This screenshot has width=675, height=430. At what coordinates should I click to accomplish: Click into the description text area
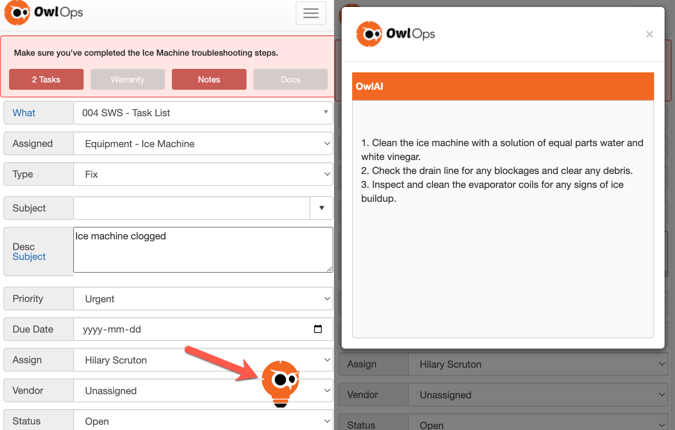[x=203, y=250]
